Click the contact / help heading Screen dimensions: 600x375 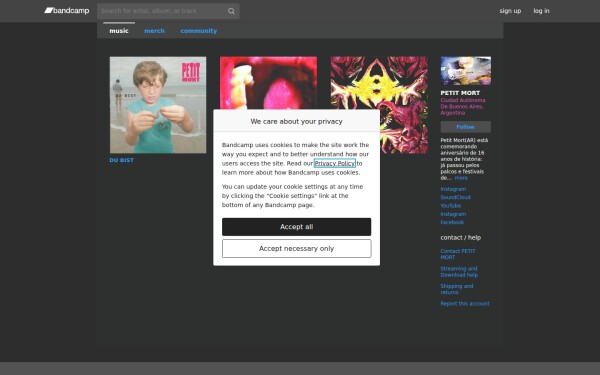[x=461, y=238]
